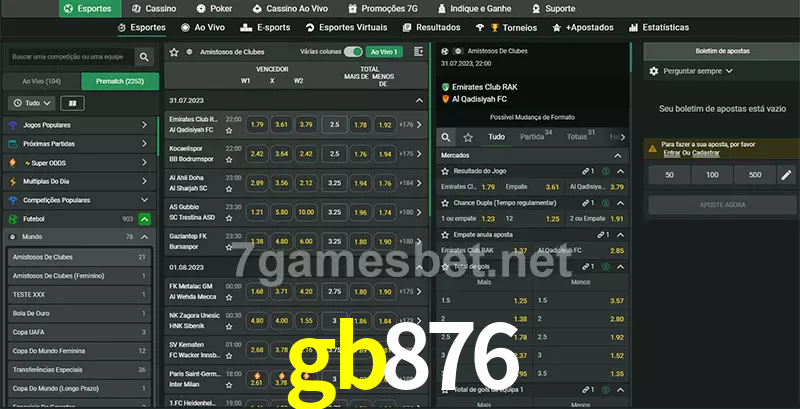800x409 pixels.
Task: Open the Cassino top menu
Action: coord(154,9)
